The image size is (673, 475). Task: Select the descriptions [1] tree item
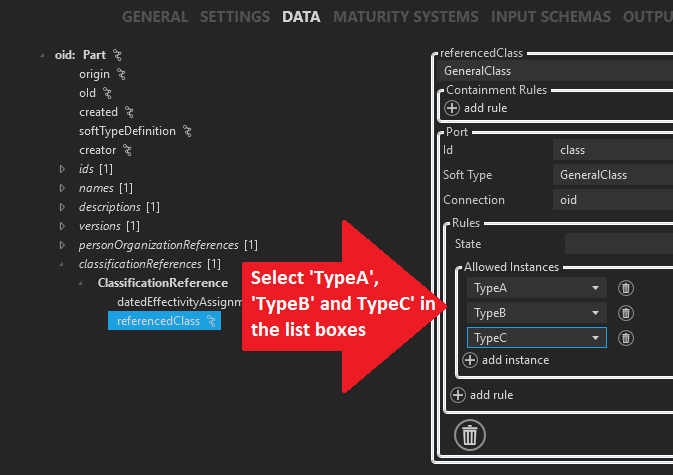pos(119,207)
